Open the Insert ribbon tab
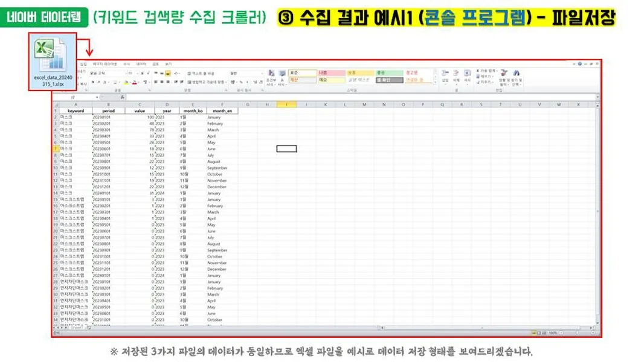The width and height of the screenshot is (644, 362). coord(83,64)
